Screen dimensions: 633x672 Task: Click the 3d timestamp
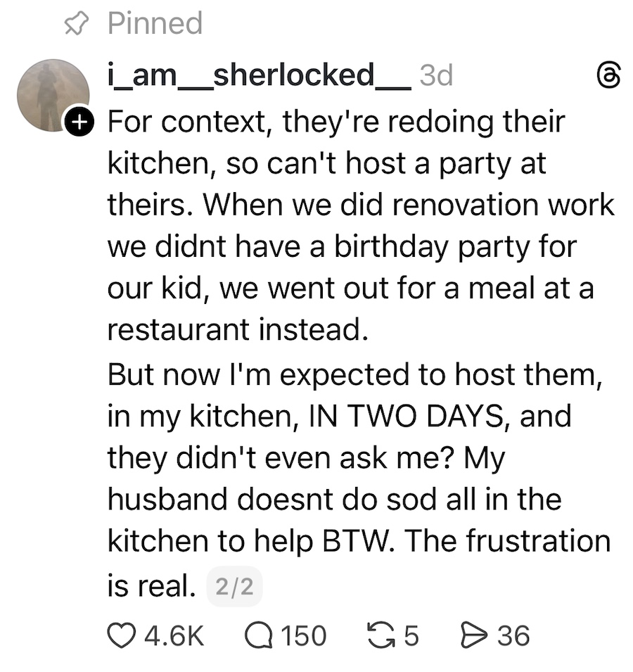(436, 75)
